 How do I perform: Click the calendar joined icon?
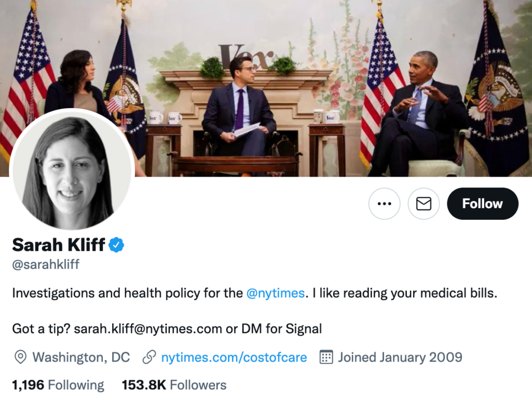326,357
